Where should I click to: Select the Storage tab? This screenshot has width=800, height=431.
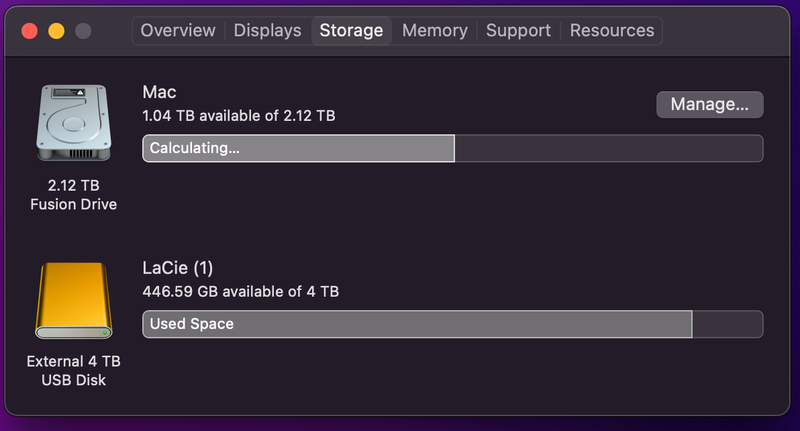point(351,30)
